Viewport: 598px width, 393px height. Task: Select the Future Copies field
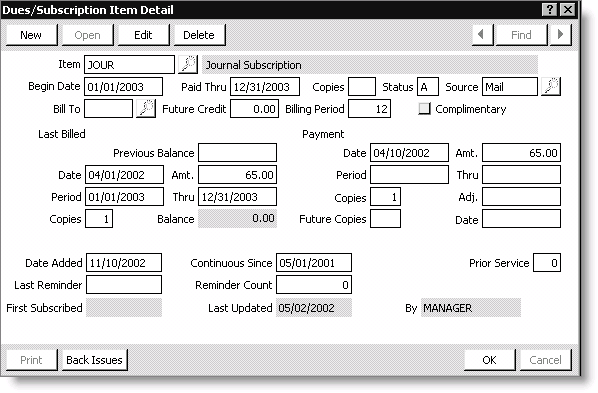tap(385, 219)
